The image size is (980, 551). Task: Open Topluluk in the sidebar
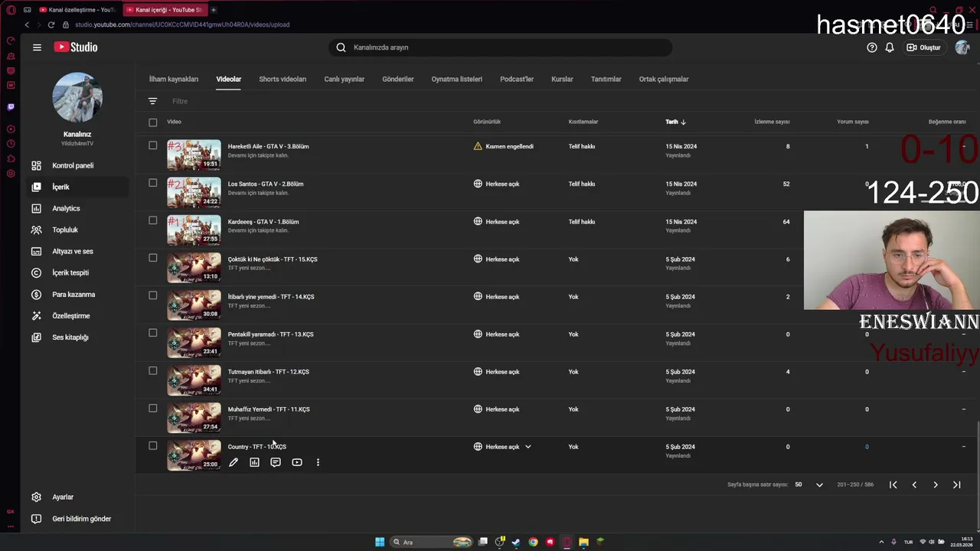click(x=75, y=230)
